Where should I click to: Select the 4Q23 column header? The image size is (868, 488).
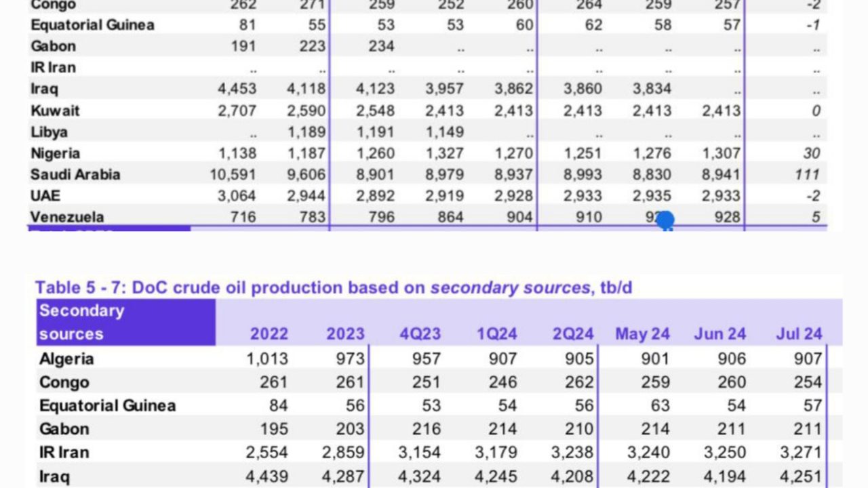(x=420, y=334)
